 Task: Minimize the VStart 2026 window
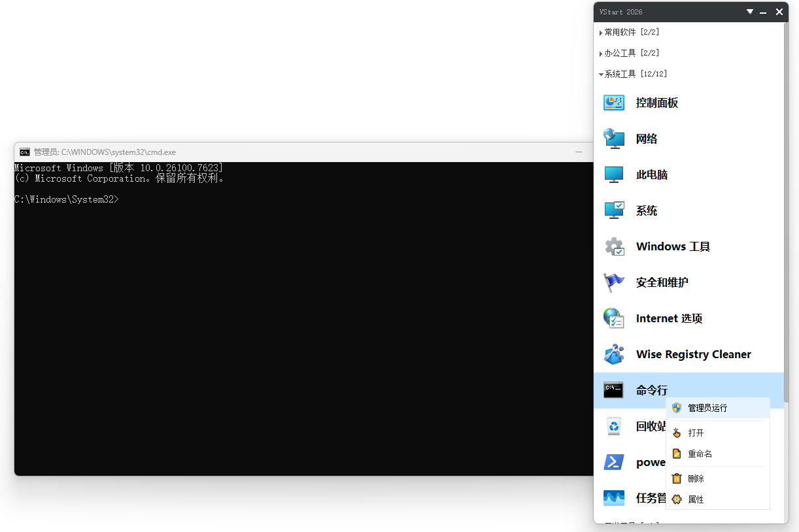[764, 12]
